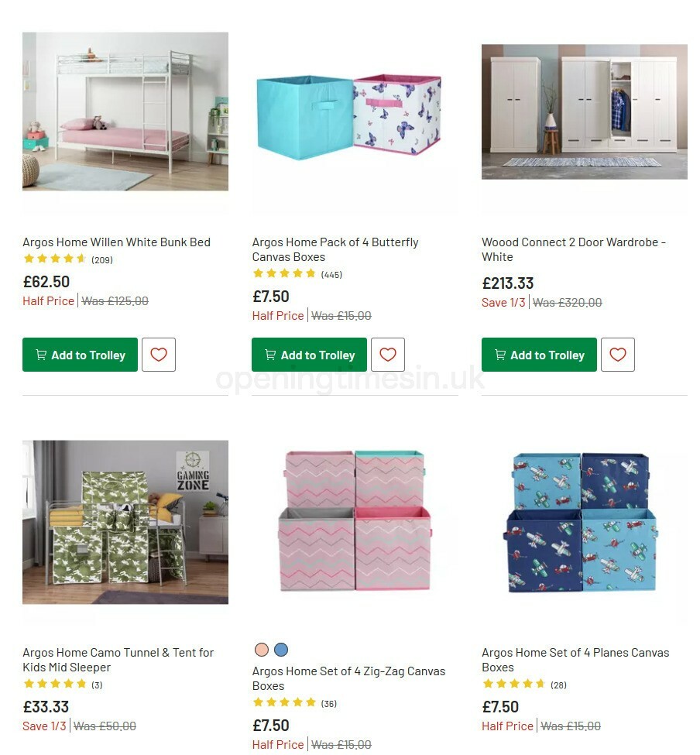Favorite the Willen bunk bed with the heart icon
This screenshot has width=700, height=755.
pyautogui.click(x=158, y=355)
